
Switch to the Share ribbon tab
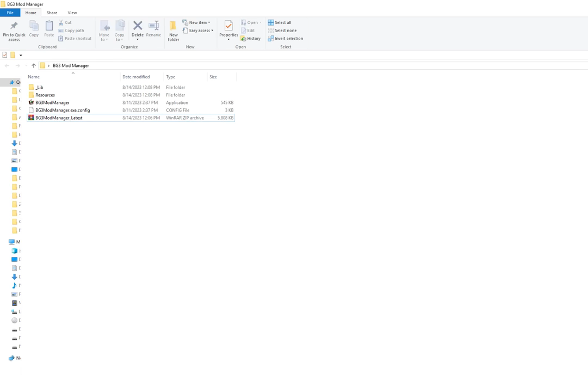tap(52, 13)
